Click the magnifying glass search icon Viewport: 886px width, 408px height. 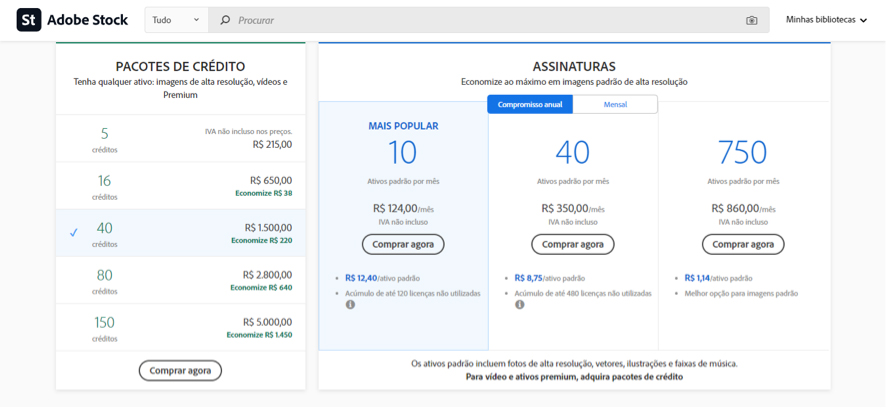point(225,20)
